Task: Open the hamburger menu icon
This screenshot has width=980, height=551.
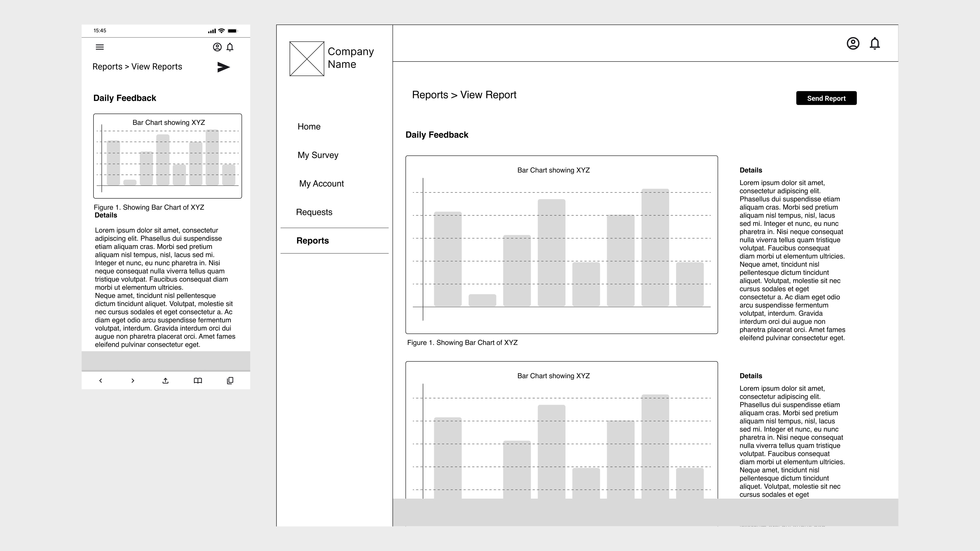Action: click(x=100, y=47)
